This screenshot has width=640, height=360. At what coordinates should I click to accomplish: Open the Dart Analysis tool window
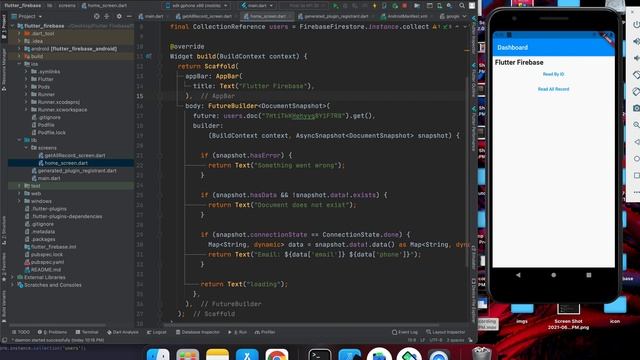point(123,332)
